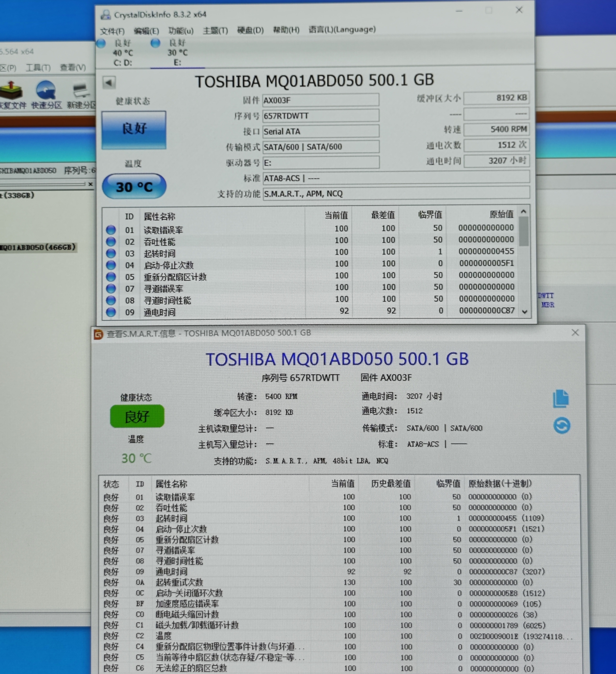Click the blue 良好 health status button

tap(134, 130)
